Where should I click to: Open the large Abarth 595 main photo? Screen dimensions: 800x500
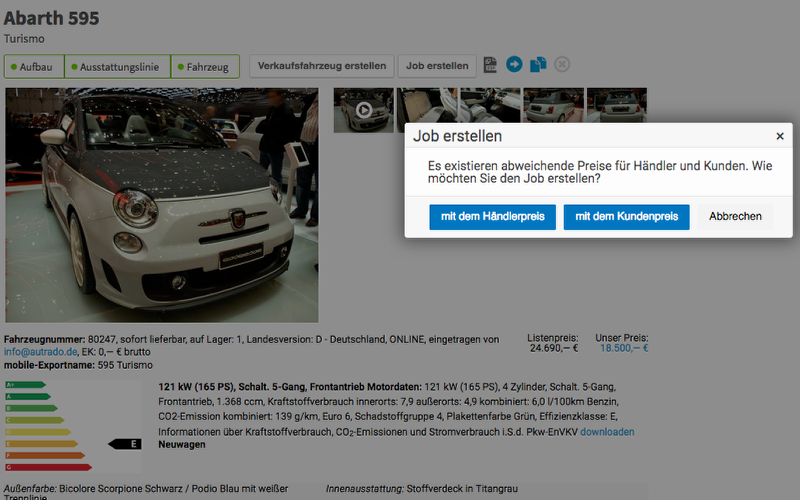(161, 205)
